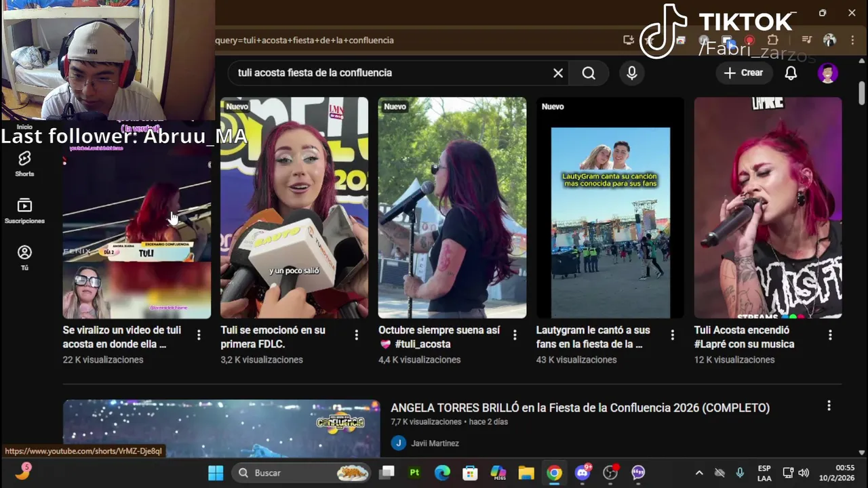Go to Shorts in the sidebar

pyautogui.click(x=24, y=164)
